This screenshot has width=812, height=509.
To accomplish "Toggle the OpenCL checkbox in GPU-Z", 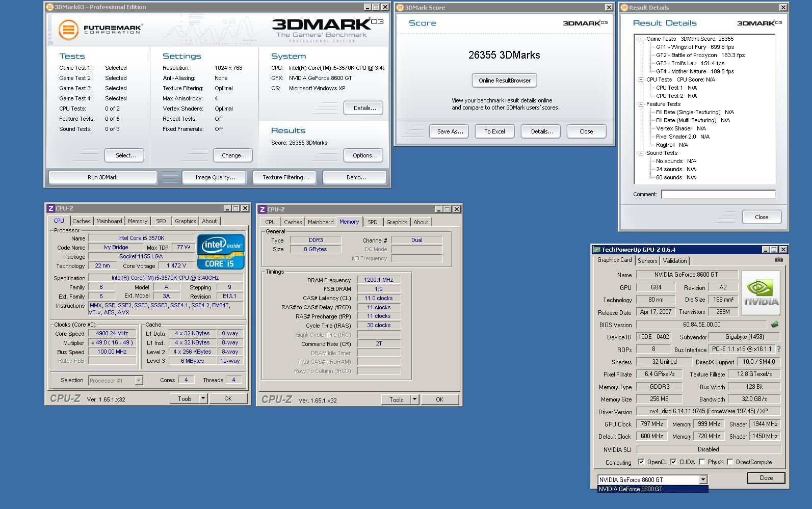I will click(x=641, y=462).
